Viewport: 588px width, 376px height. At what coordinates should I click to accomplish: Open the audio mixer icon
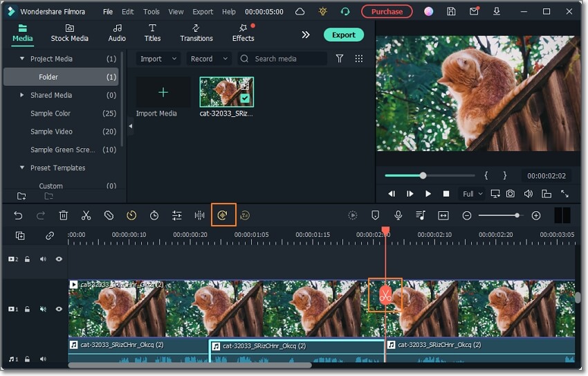(421, 215)
